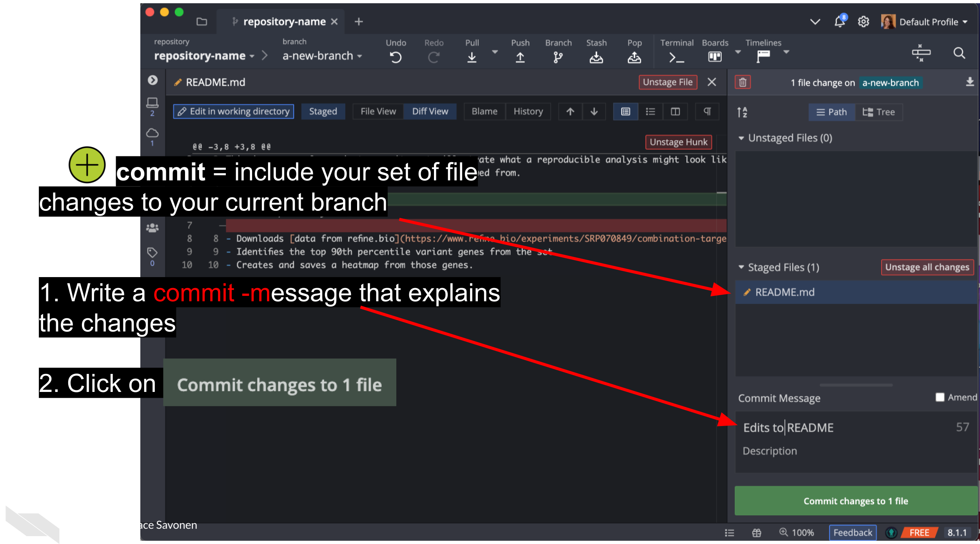Check the Amend checkbox
The height and width of the screenshot is (544, 980).
coord(940,397)
